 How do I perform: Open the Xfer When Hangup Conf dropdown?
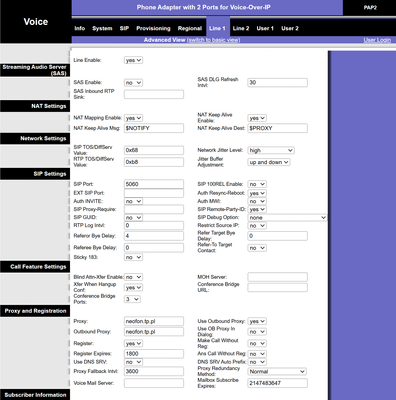tap(133, 287)
